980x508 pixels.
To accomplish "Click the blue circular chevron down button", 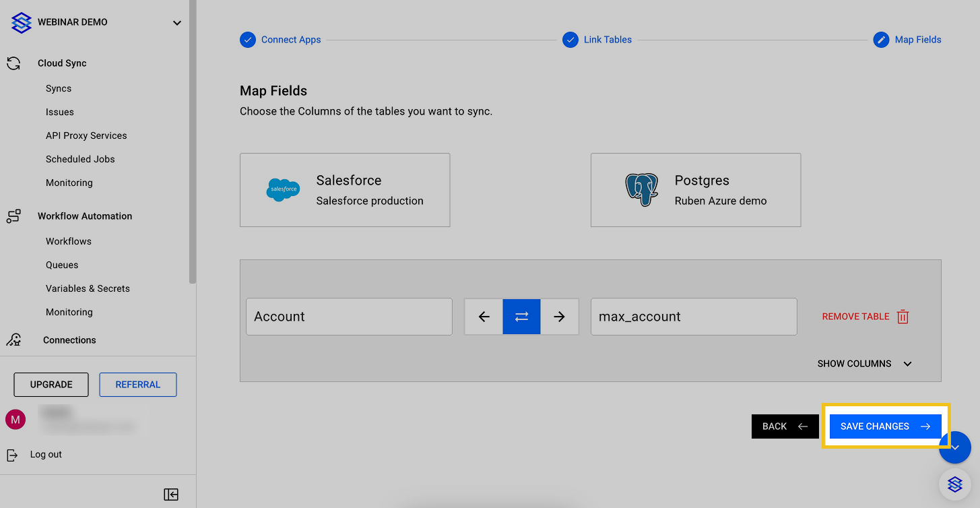I will 954,447.
